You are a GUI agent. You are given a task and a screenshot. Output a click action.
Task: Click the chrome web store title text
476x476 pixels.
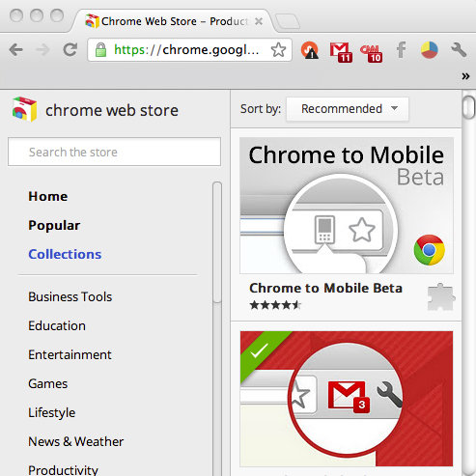coord(112,110)
